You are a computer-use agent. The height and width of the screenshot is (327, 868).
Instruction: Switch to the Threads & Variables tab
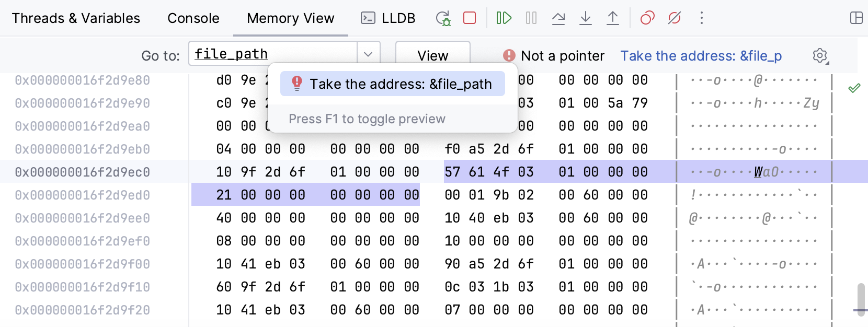(x=76, y=18)
